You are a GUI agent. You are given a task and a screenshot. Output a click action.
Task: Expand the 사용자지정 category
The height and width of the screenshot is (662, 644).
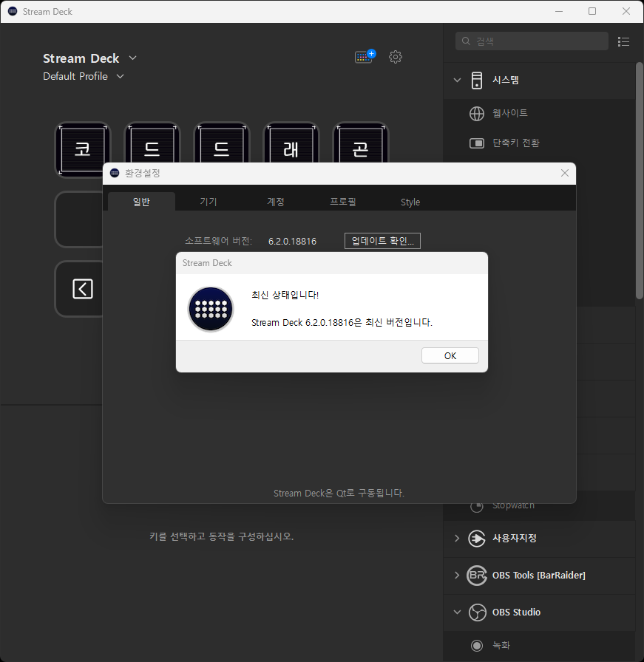457,538
